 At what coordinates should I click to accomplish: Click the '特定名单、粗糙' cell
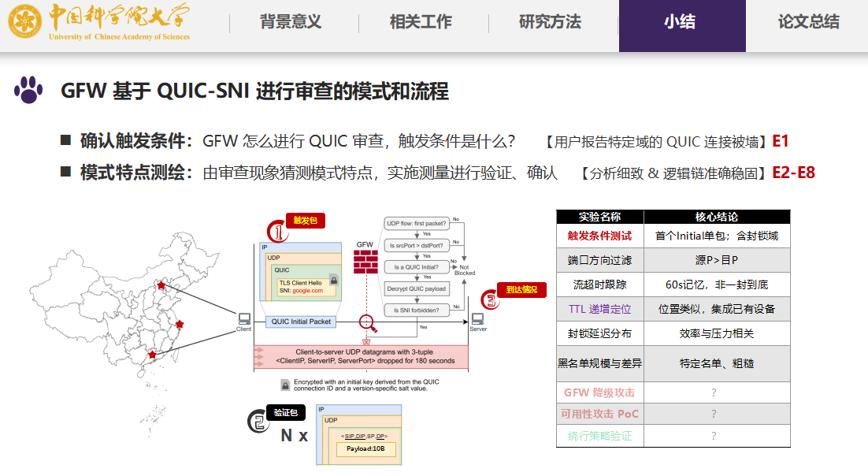717,363
